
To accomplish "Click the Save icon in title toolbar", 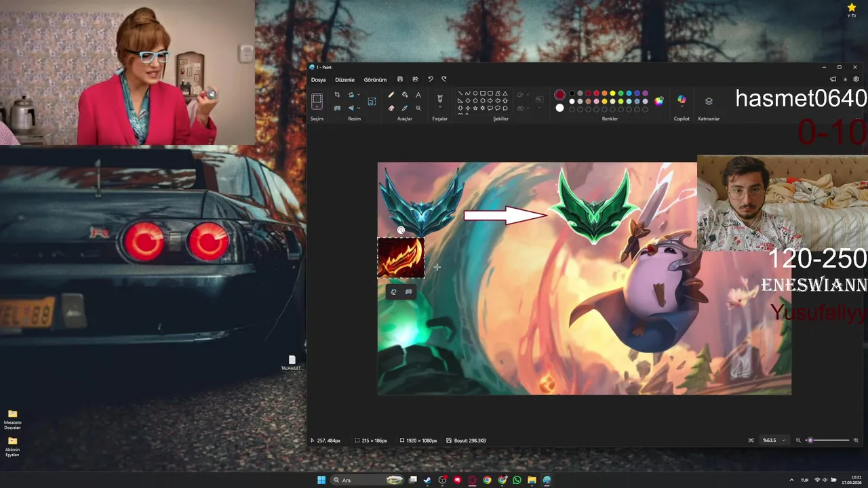I will click(x=400, y=79).
